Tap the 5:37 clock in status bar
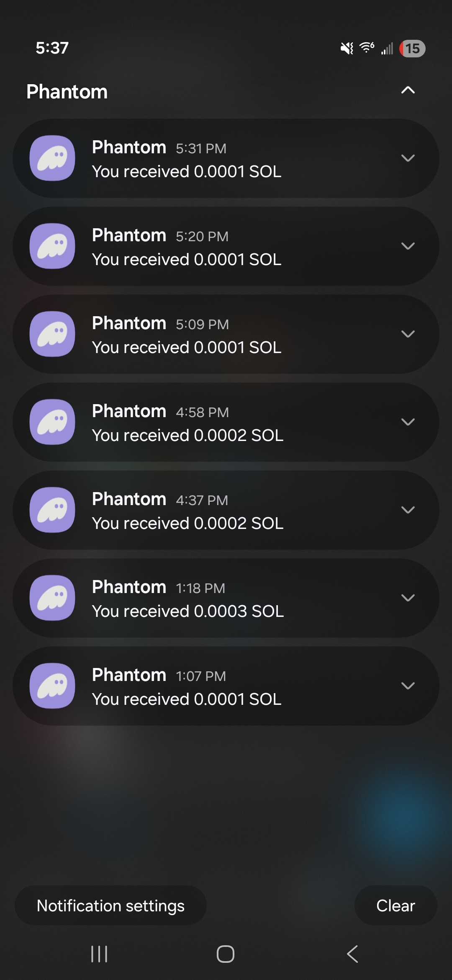 pyautogui.click(x=52, y=48)
